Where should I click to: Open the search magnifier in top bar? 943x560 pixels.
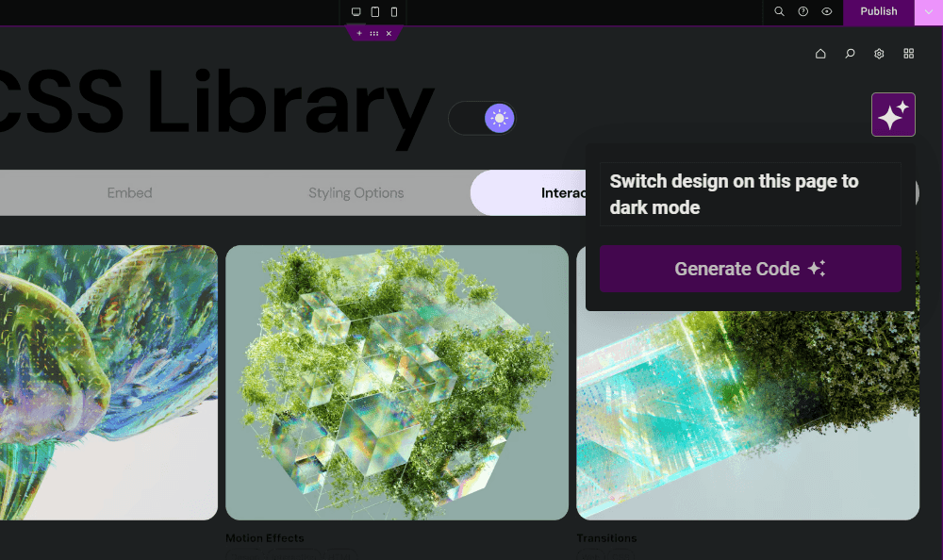[x=779, y=11]
